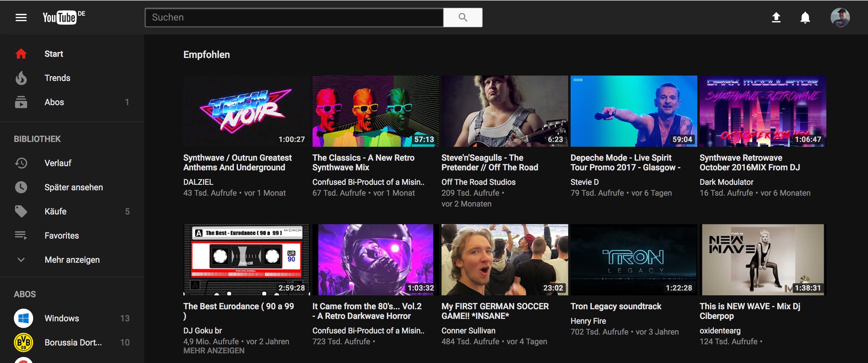The height and width of the screenshot is (363, 868).
Task: Open Verlauf in sidebar
Action: tap(72, 163)
